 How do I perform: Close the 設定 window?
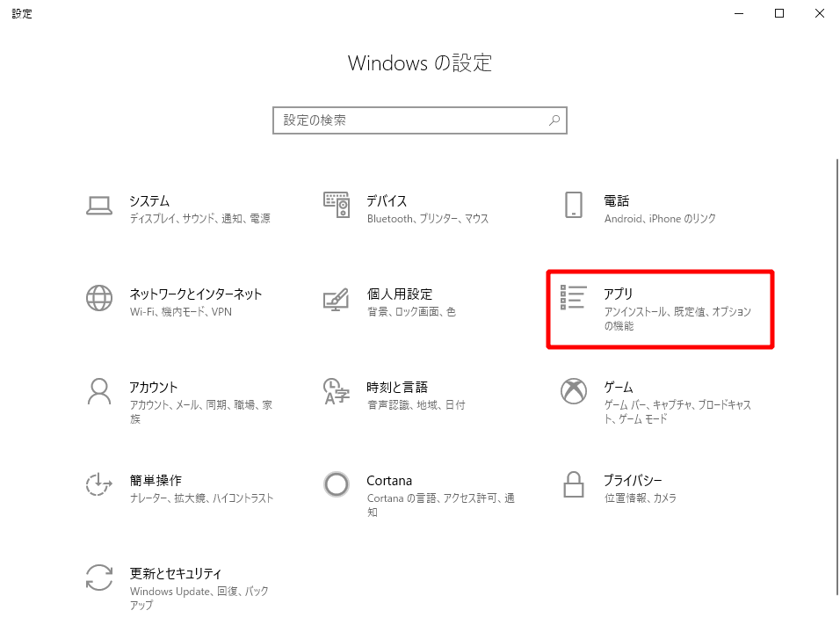[820, 13]
